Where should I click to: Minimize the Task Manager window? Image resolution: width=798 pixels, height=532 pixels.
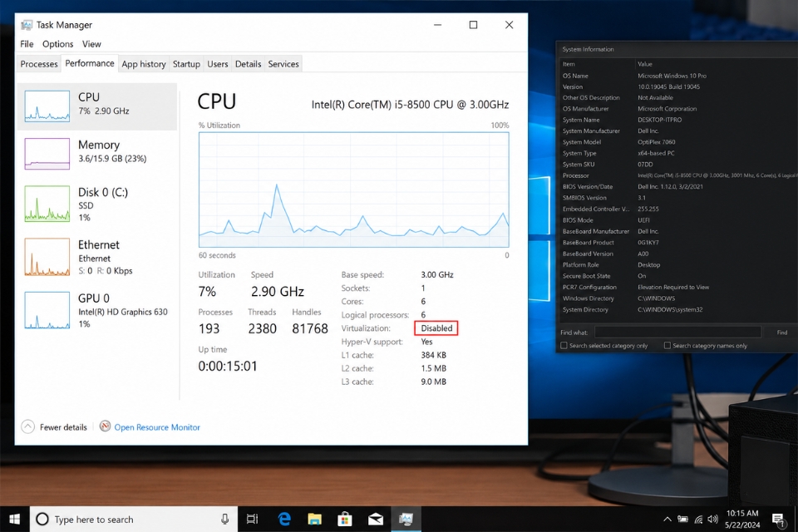click(438, 25)
